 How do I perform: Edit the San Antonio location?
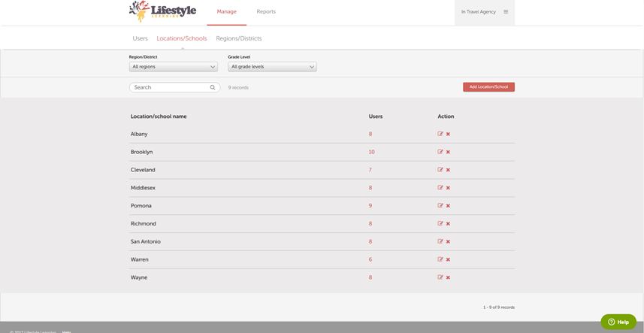point(440,242)
